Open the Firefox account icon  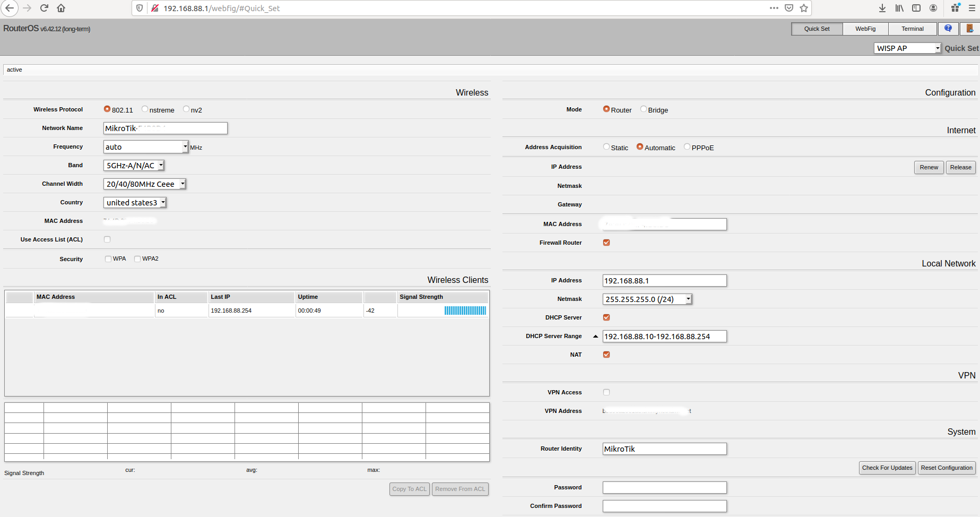coord(933,8)
